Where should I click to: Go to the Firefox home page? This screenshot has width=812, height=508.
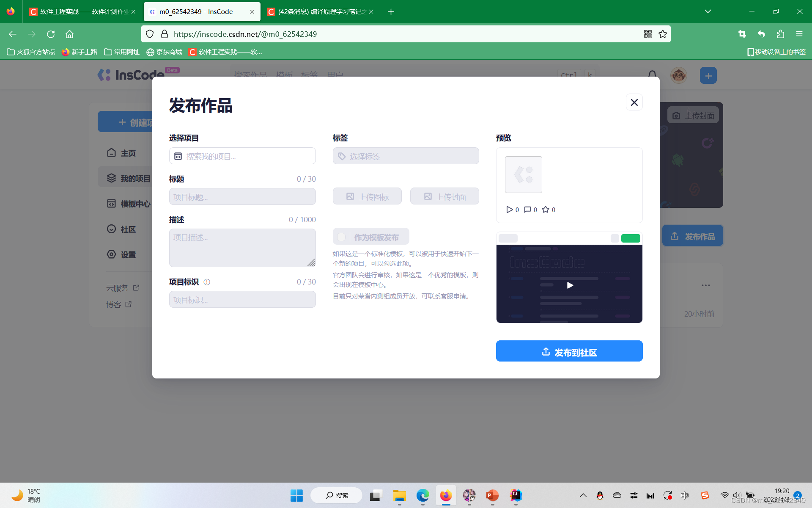tap(69, 34)
